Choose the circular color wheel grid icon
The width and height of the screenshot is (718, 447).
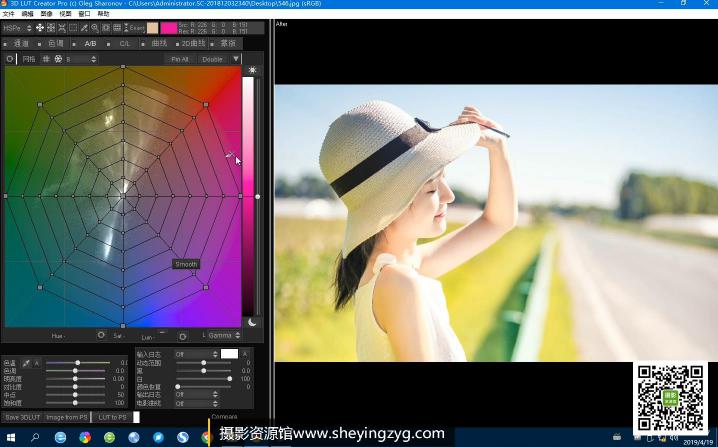pos(57,59)
